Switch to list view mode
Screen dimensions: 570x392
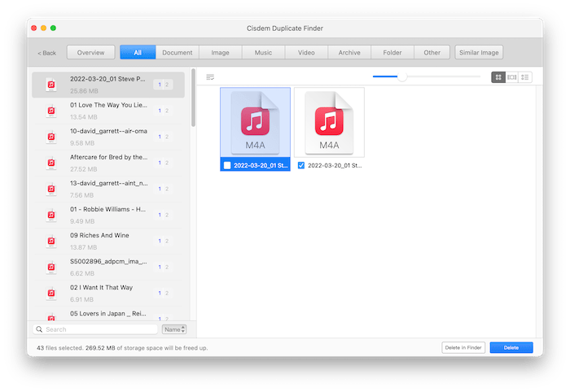tap(525, 77)
